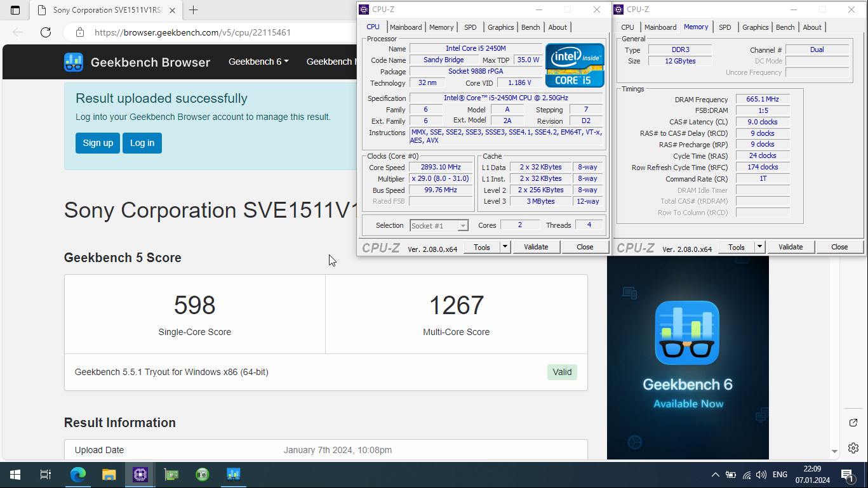This screenshot has width=868, height=488.
Task: Switch to CPU tab in right CPU-Z window
Action: click(x=627, y=27)
